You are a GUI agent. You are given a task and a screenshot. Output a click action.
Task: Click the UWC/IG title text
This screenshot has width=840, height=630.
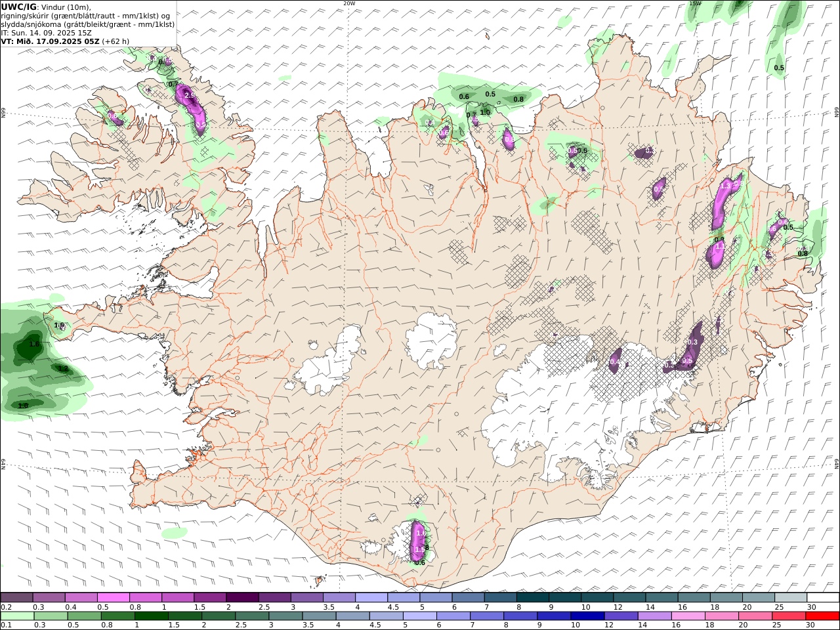point(18,7)
